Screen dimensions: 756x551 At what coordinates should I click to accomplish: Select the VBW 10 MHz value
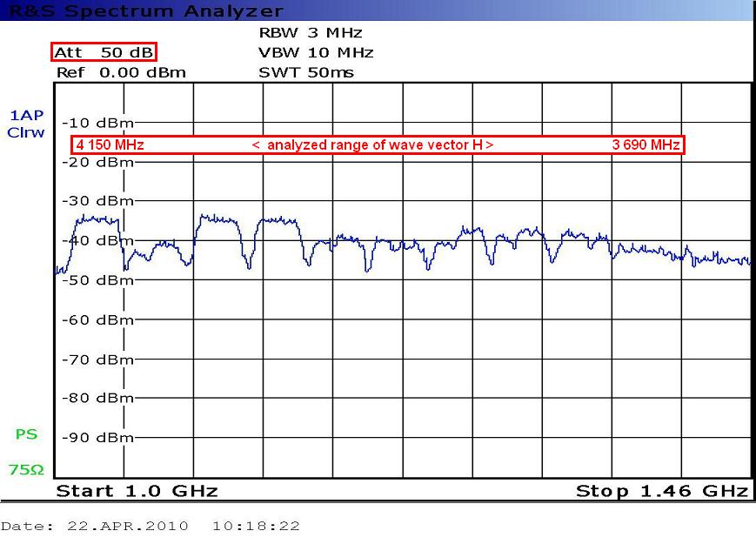(316, 53)
